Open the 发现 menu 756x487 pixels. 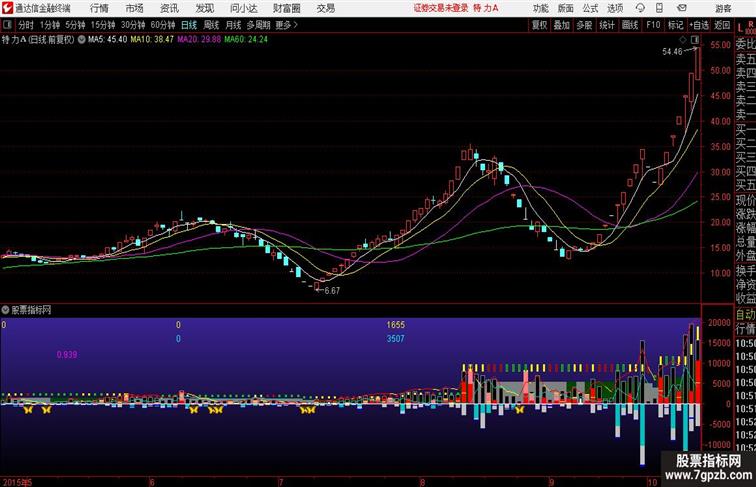[x=204, y=8]
